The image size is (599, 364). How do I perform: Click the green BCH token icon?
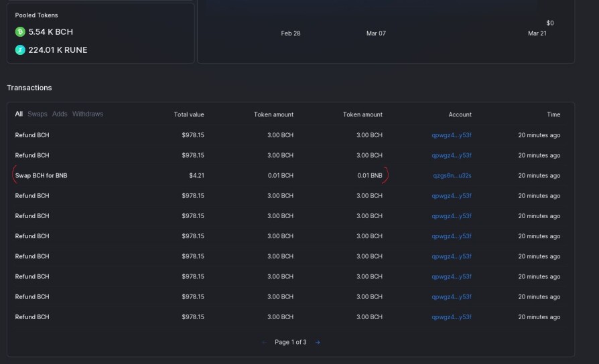20,31
